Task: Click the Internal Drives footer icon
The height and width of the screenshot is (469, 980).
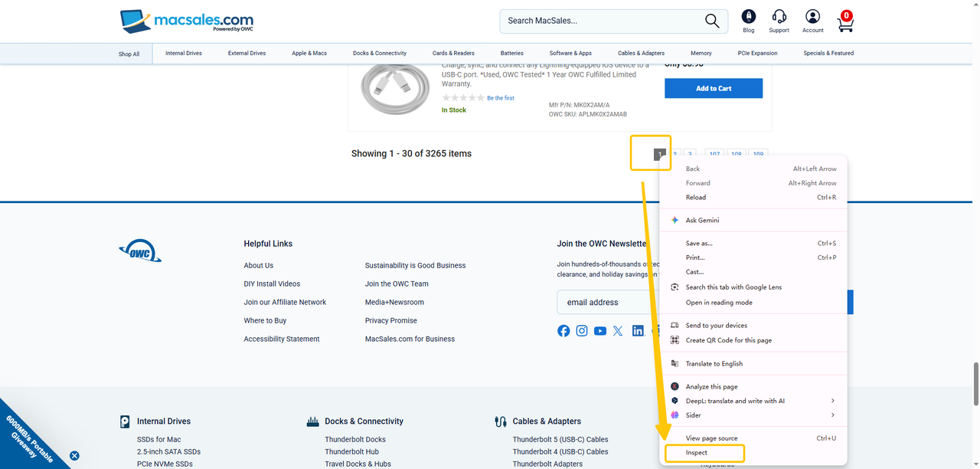Action: pyautogui.click(x=125, y=421)
